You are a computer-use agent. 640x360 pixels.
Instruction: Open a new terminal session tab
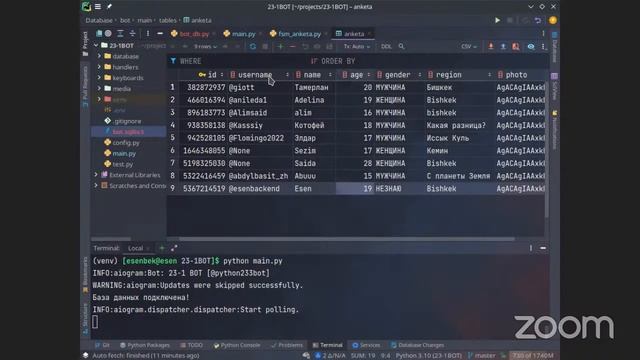[162, 248]
